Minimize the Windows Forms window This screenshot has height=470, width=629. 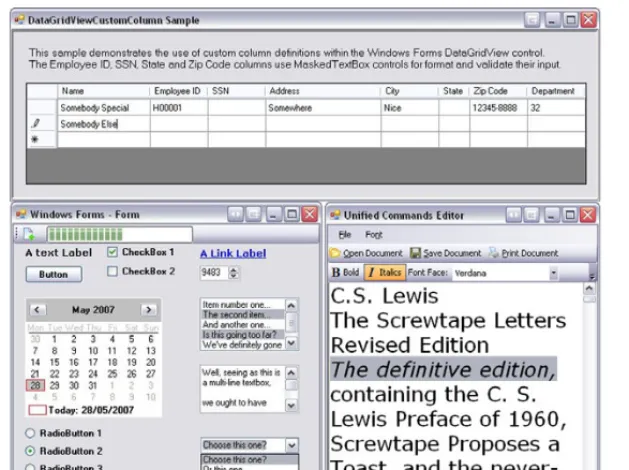(x=273, y=214)
